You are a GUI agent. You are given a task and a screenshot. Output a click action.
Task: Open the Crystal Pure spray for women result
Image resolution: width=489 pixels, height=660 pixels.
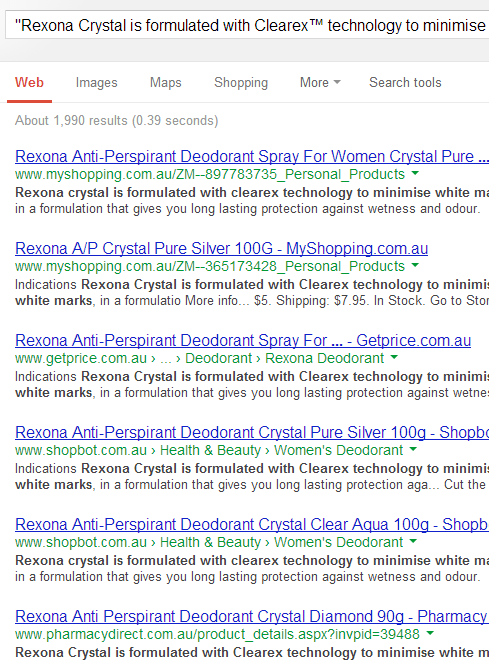coord(252,157)
